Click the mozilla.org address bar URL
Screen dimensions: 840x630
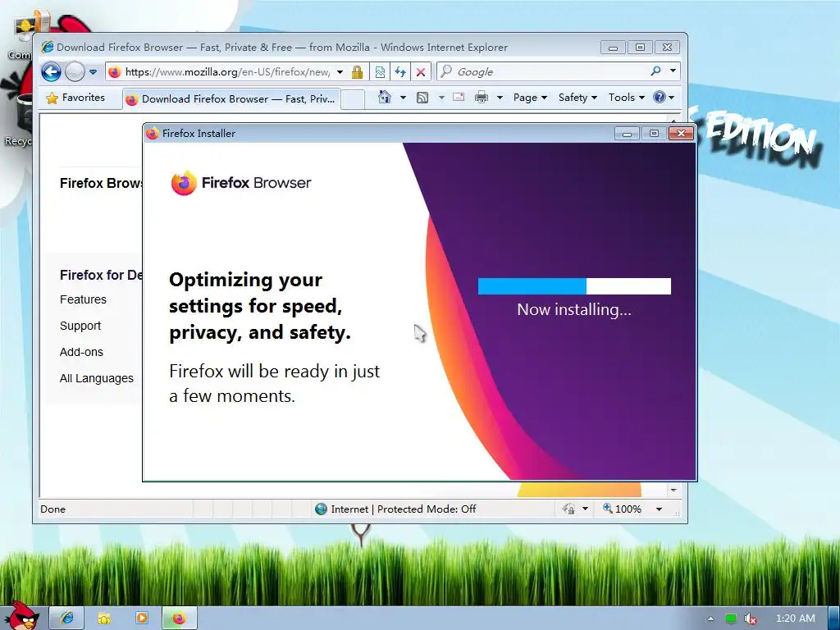(x=227, y=72)
